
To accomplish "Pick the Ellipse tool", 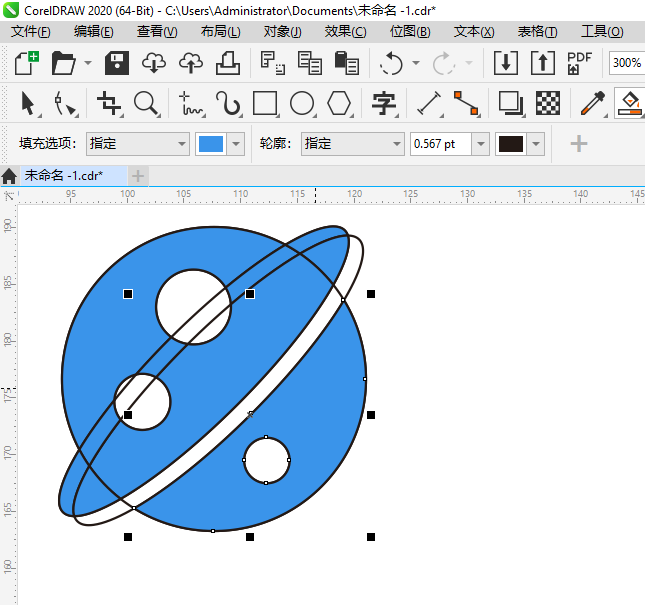I will (x=302, y=104).
